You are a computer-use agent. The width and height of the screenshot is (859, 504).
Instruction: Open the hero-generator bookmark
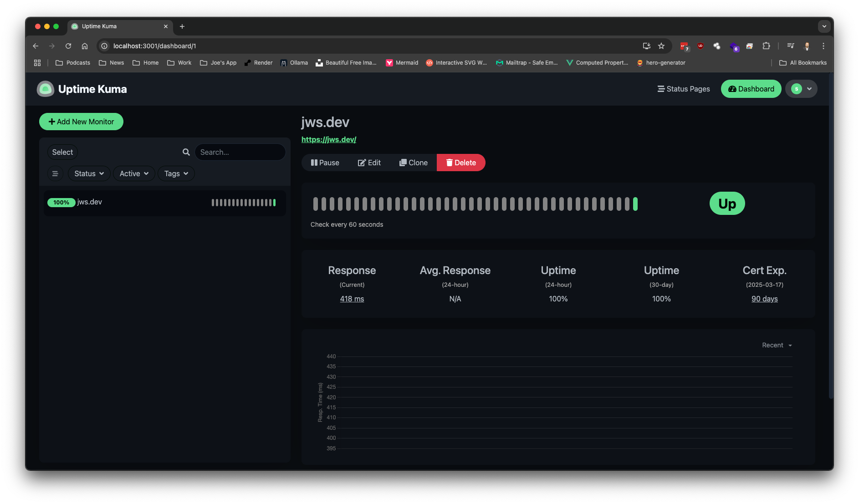coord(661,63)
